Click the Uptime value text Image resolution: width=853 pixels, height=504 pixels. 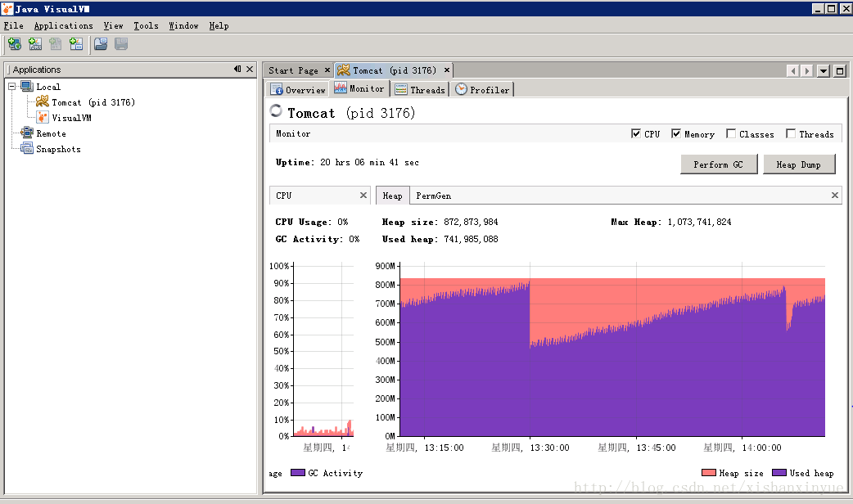coord(369,162)
